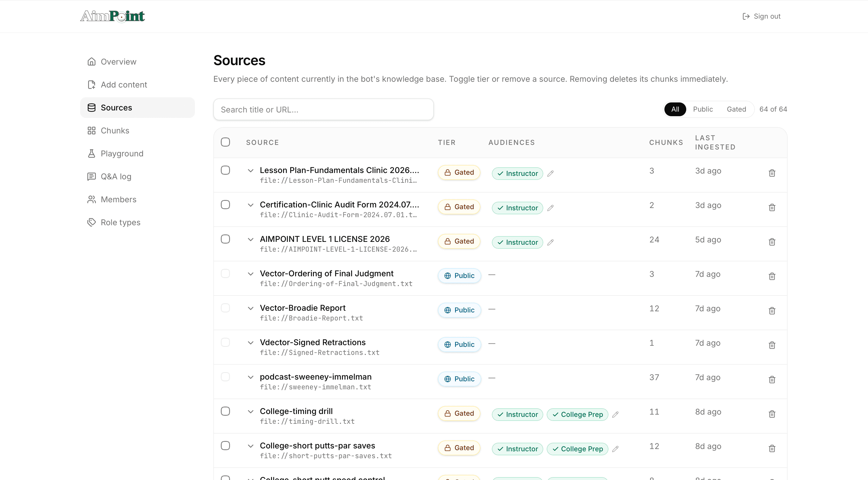Go to Add content
The width and height of the screenshot is (868, 480).
(138, 84)
